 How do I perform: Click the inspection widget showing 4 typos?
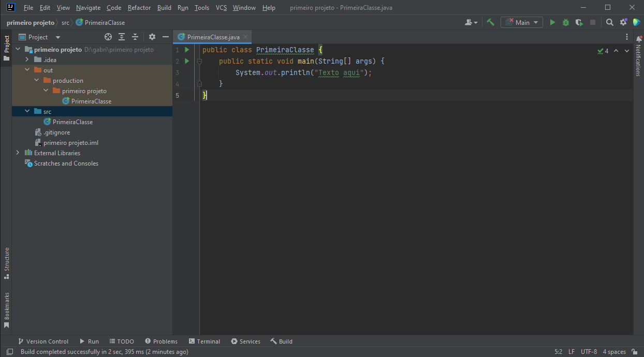point(603,51)
